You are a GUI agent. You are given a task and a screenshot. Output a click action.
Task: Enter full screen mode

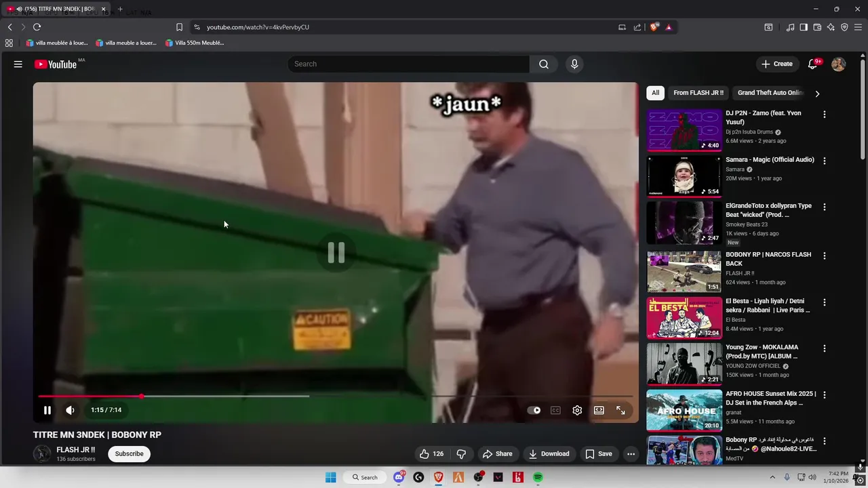click(x=620, y=410)
